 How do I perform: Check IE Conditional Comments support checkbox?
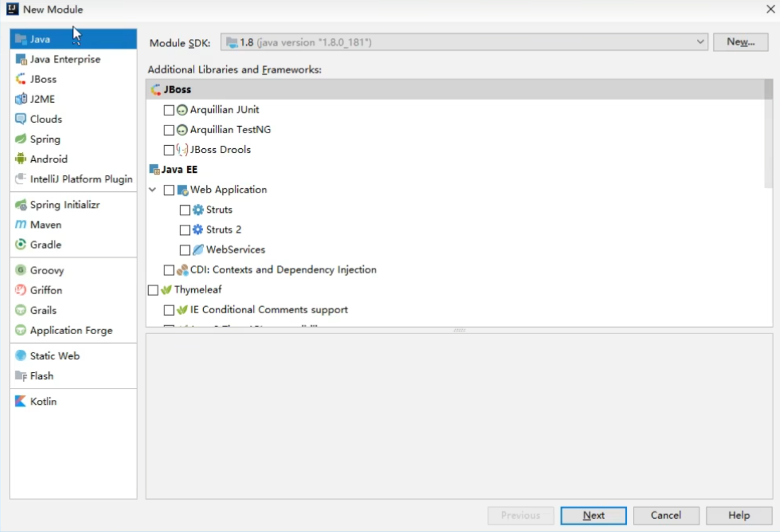169,310
